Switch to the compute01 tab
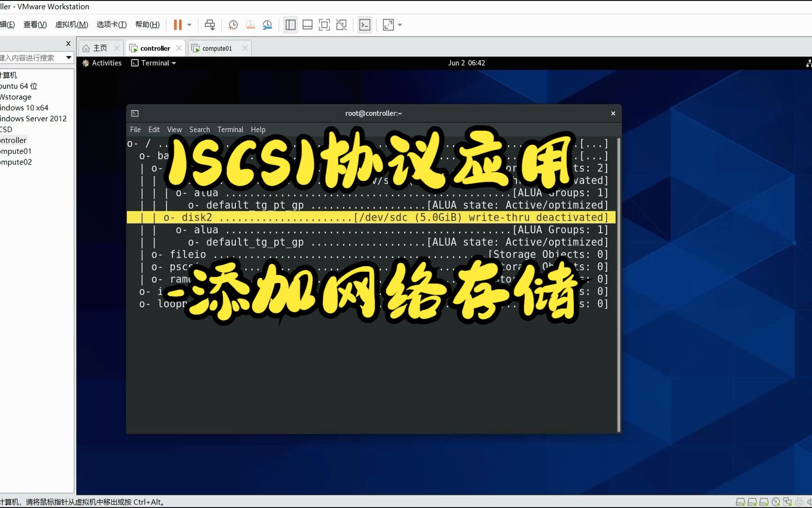 pyautogui.click(x=217, y=48)
